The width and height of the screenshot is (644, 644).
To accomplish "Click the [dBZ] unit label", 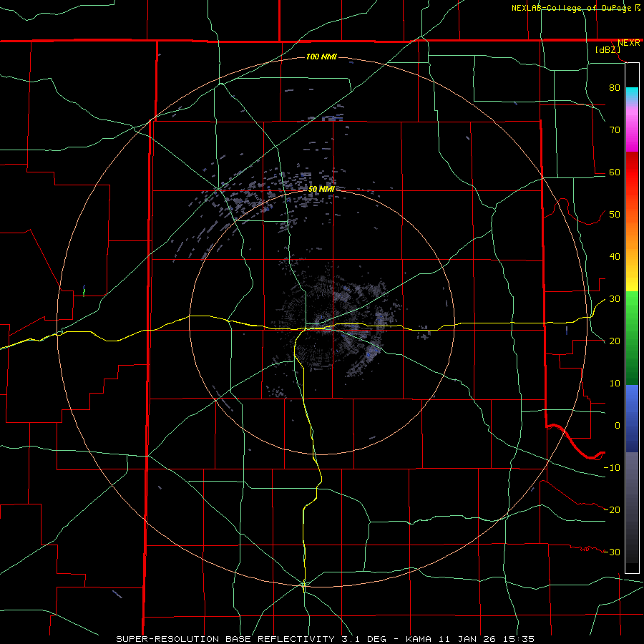I will pos(608,50).
